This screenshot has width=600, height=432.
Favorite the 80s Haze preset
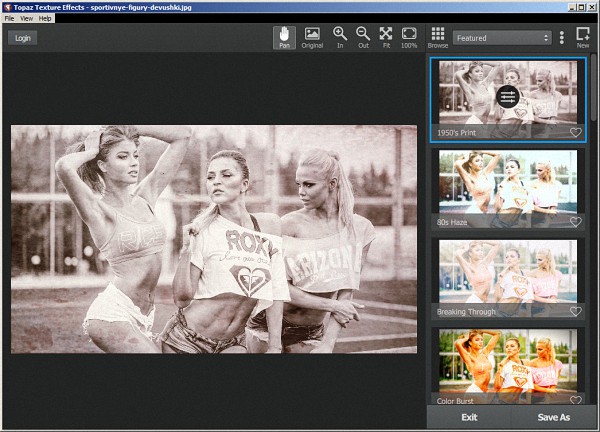[x=575, y=222]
